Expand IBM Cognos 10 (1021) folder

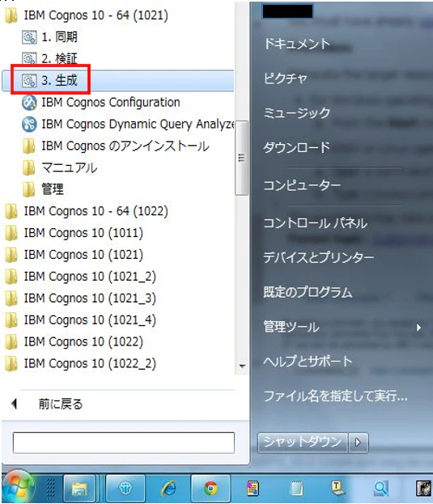[74, 255]
